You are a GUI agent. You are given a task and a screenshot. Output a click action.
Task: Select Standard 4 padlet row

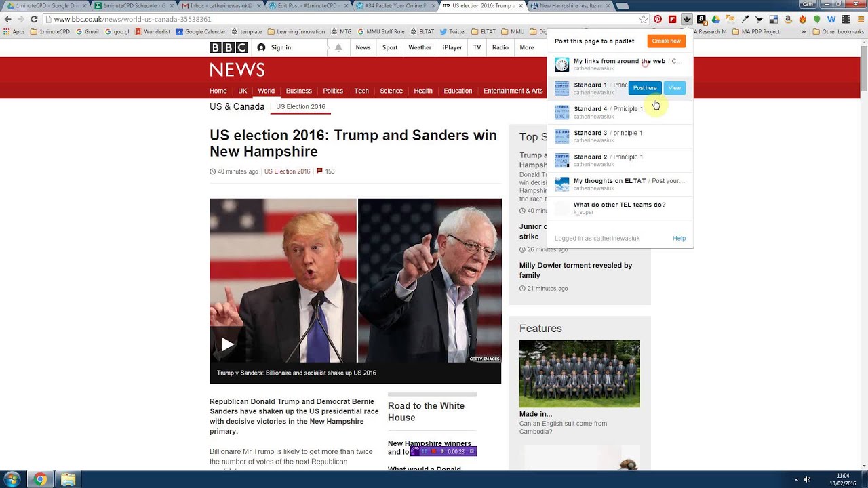[620, 113]
